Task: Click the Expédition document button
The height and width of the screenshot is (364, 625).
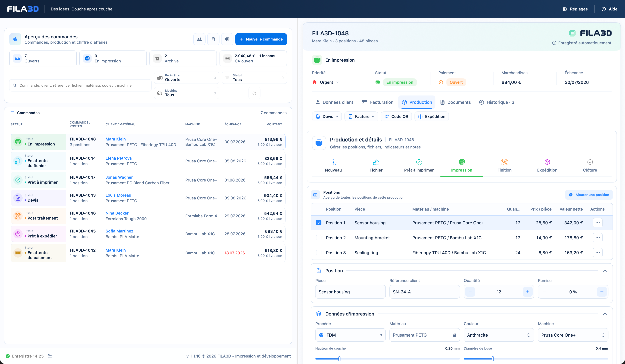Action: pyautogui.click(x=432, y=117)
